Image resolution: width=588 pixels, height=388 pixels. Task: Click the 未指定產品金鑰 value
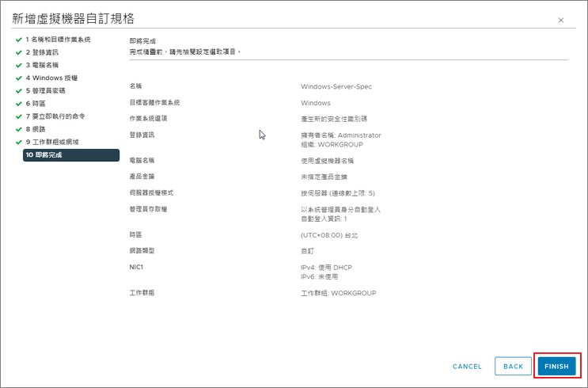pos(324,177)
